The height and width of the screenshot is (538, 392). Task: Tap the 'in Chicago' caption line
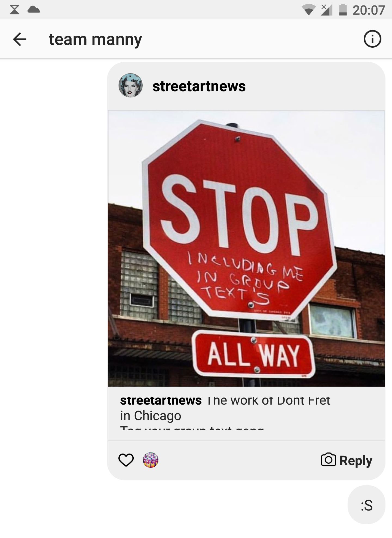pyautogui.click(x=151, y=415)
